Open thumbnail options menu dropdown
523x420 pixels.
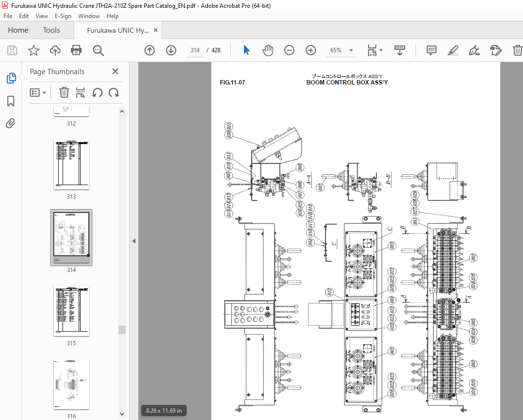click(38, 93)
